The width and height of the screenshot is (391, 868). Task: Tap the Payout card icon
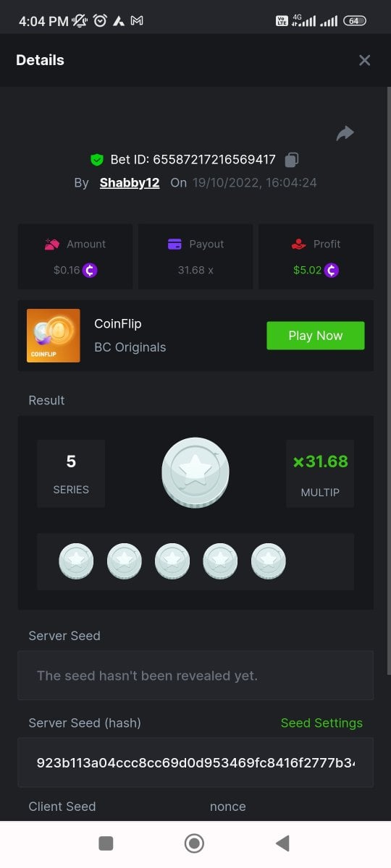175,244
